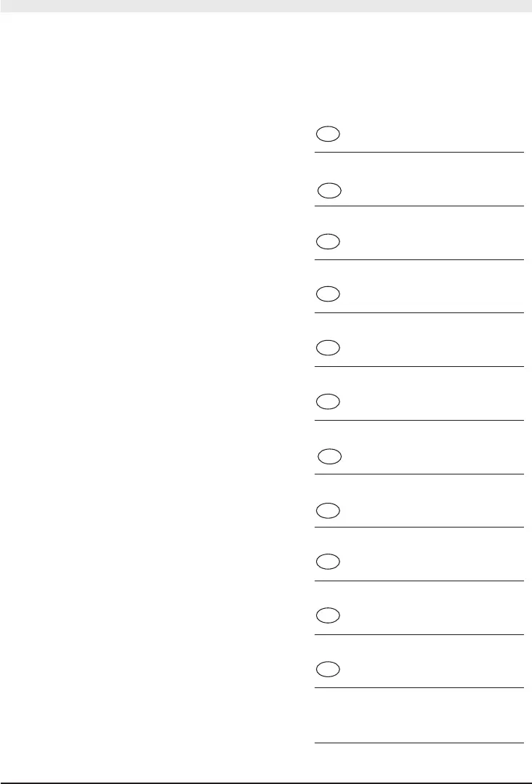Choose the fourth oval from the top

(328, 294)
